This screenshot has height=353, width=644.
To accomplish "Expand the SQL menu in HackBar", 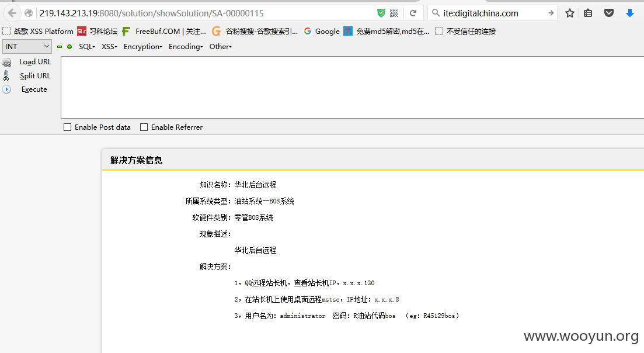I will point(86,47).
